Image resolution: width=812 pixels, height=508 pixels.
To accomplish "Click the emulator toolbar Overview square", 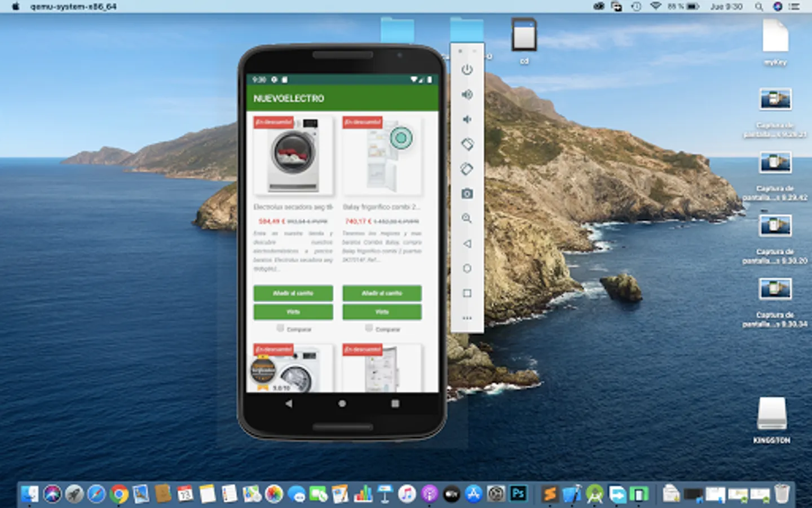I will coord(467,294).
